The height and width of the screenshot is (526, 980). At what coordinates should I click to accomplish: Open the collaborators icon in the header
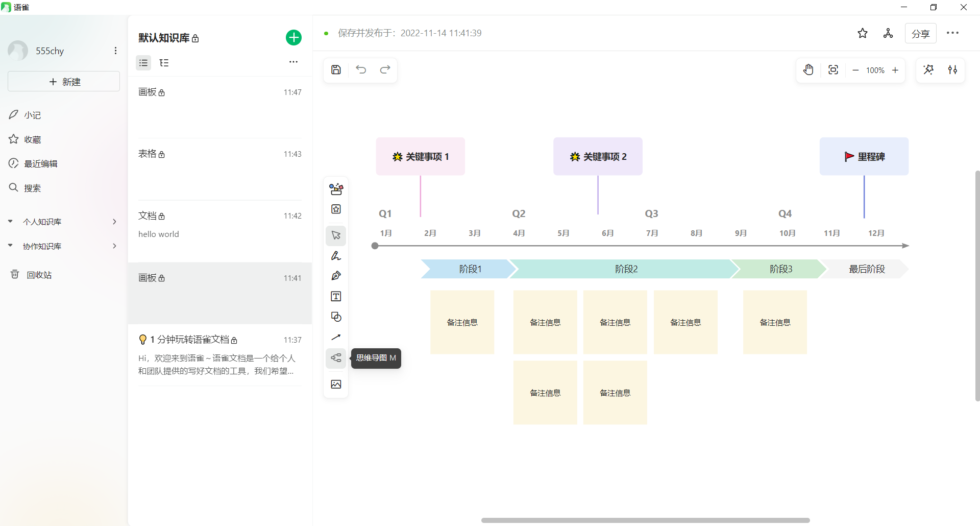coord(888,33)
